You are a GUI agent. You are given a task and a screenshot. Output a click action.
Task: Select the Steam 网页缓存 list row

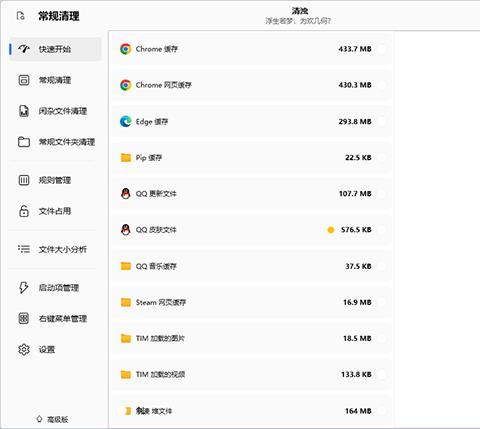(251, 302)
